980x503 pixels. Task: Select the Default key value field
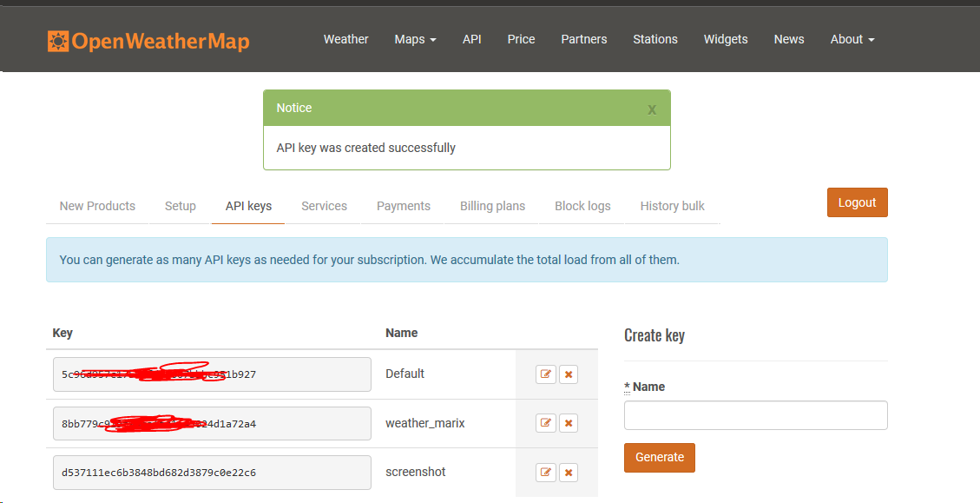[212, 374]
